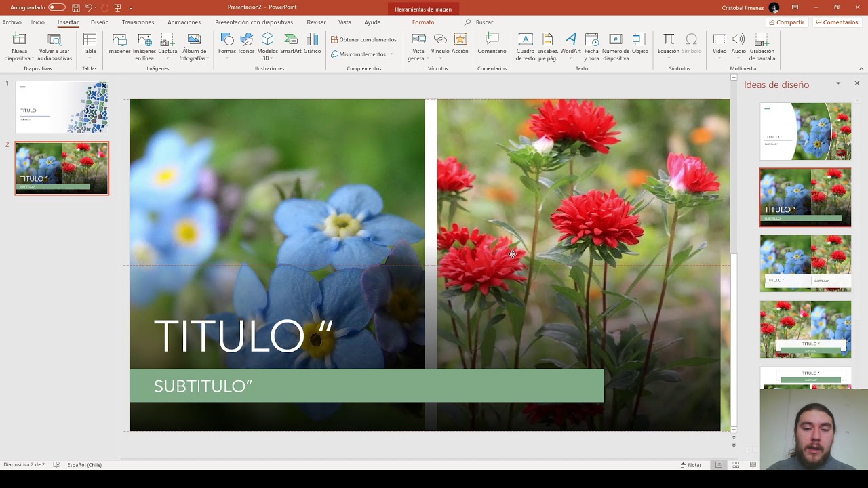Switch to slide sorter view
The image size is (868, 488).
click(x=736, y=465)
